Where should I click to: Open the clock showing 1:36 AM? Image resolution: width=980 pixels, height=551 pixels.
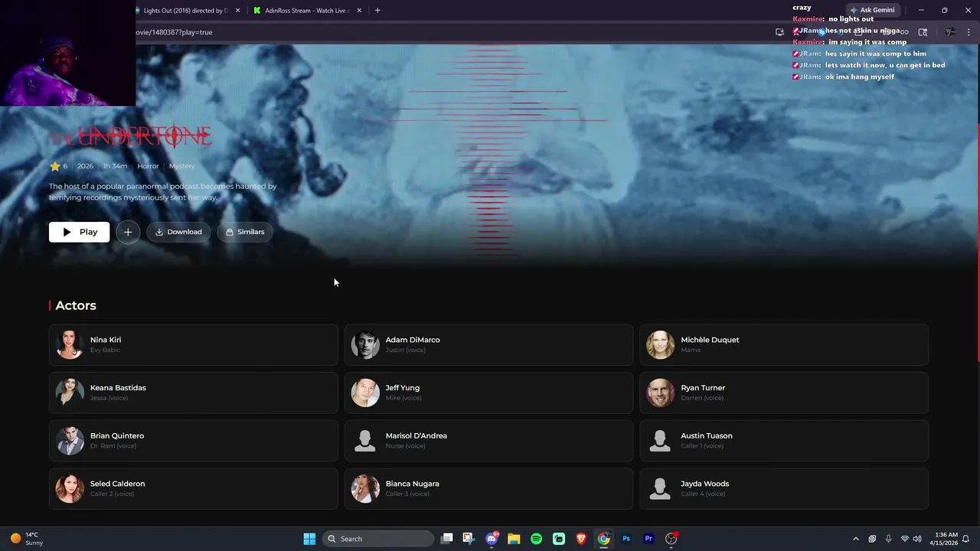(x=945, y=539)
